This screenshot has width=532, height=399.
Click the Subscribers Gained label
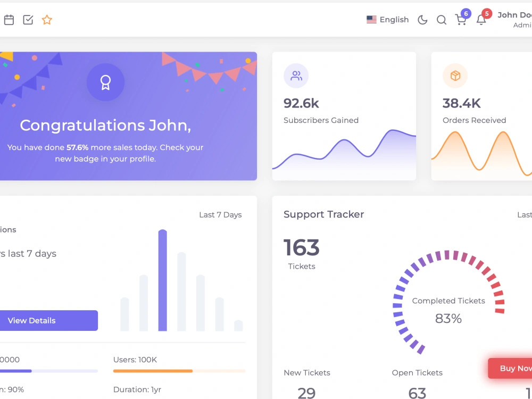click(x=321, y=120)
